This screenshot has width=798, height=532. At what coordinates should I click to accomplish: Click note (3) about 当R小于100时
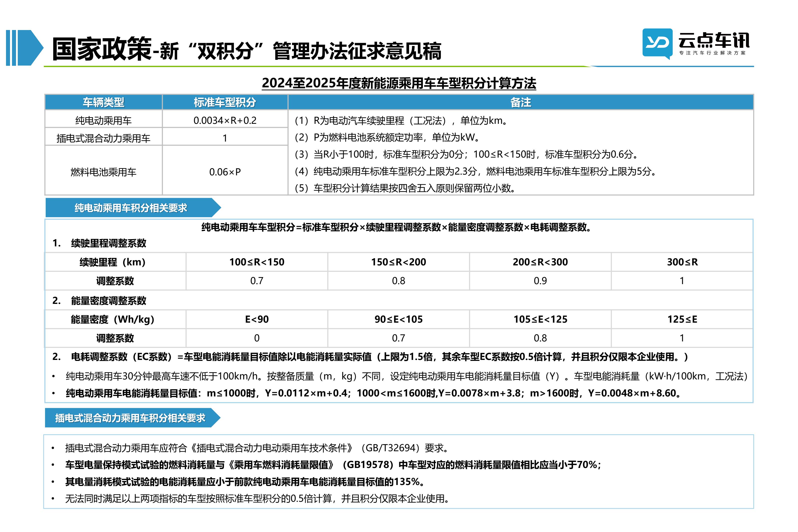pyautogui.click(x=467, y=154)
